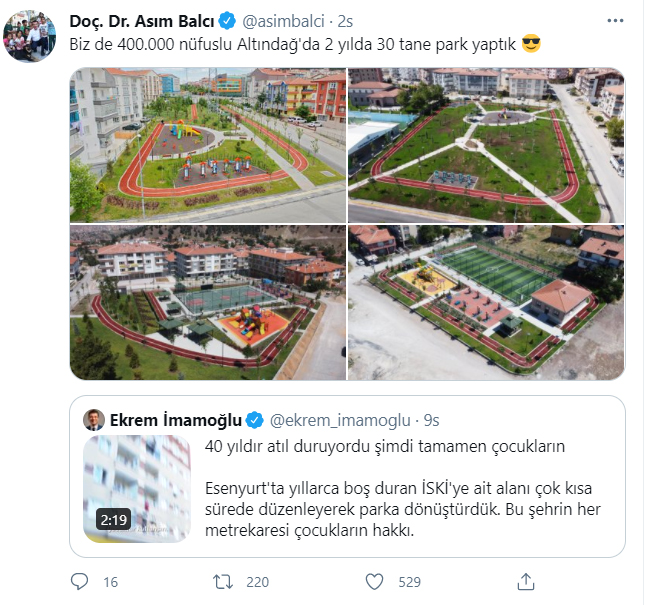Click Asım Balcı's blue verified badge
The image size is (656, 605).
coord(227,21)
